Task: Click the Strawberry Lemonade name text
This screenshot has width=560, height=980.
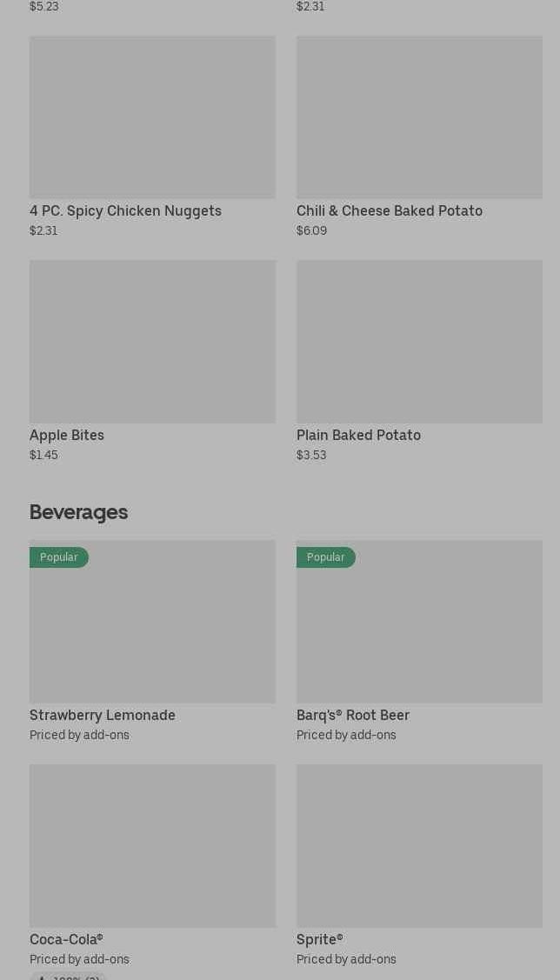Action: [x=103, y=715]
